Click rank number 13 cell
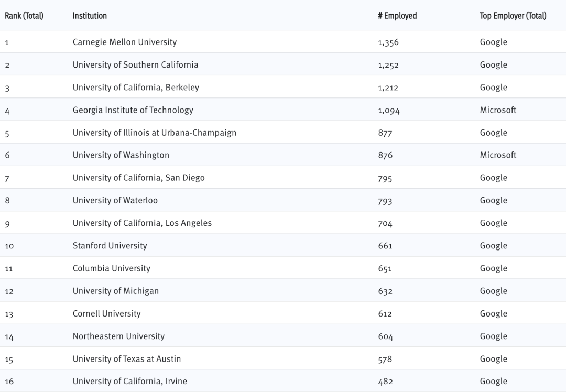The height and width of the screenshot is (392, 566). 9,314
